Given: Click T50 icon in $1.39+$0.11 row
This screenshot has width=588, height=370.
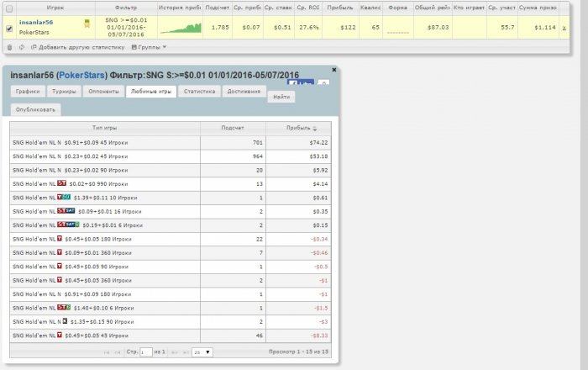Looking at the screenshot, I should [x=64, y=197].
